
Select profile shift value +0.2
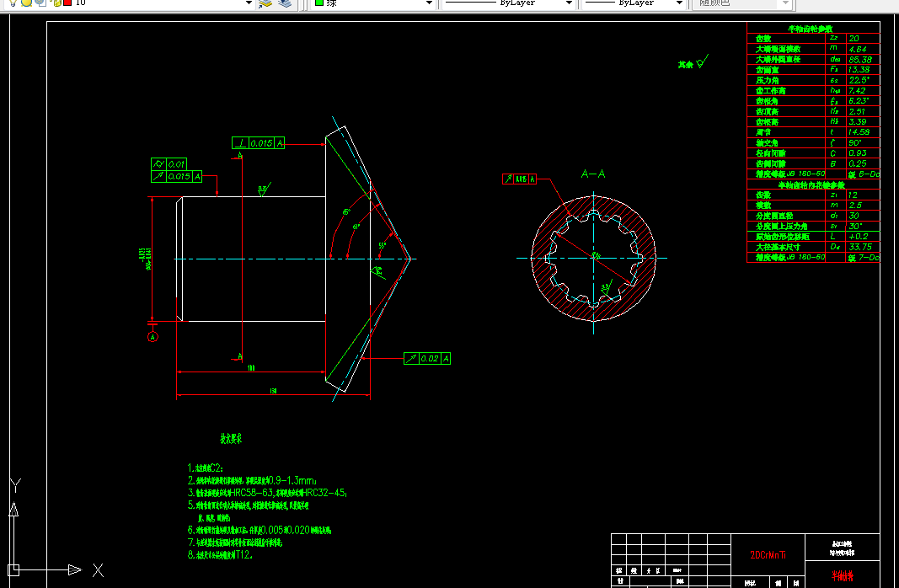[x=859, y=236]
